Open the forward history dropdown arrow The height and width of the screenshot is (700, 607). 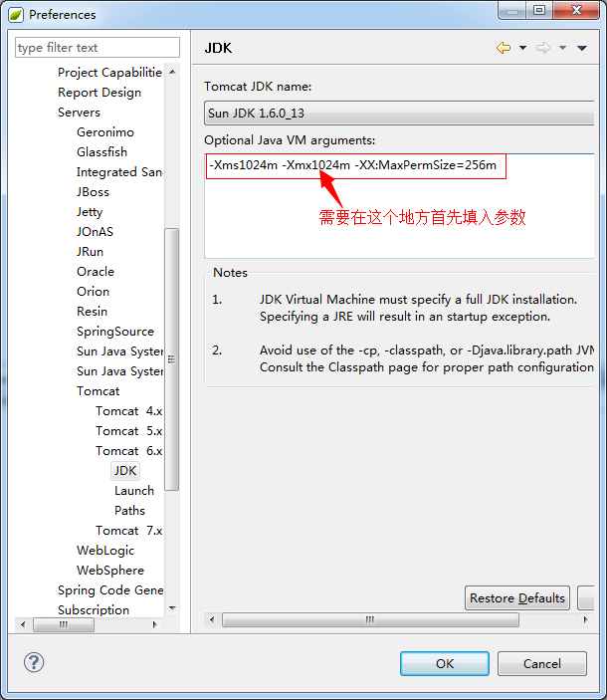point(563,48)
